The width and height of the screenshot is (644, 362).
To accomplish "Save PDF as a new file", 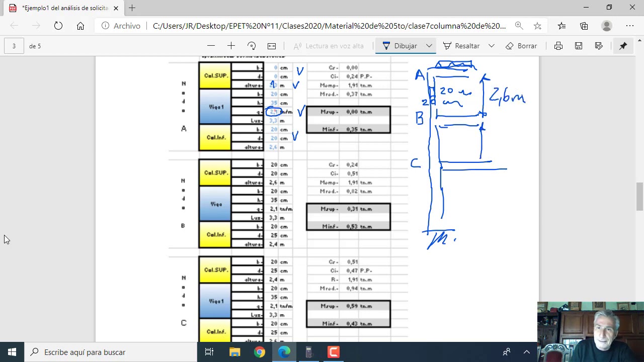I will [x=599, y=46].
